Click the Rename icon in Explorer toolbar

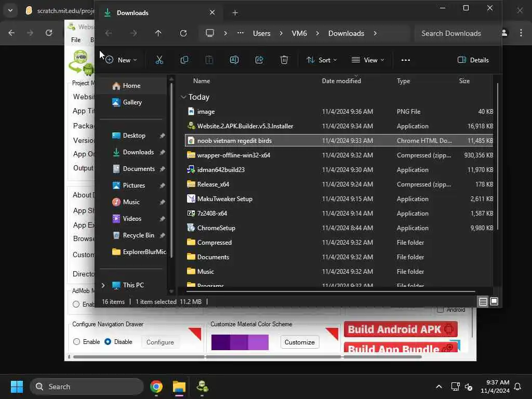234,60
